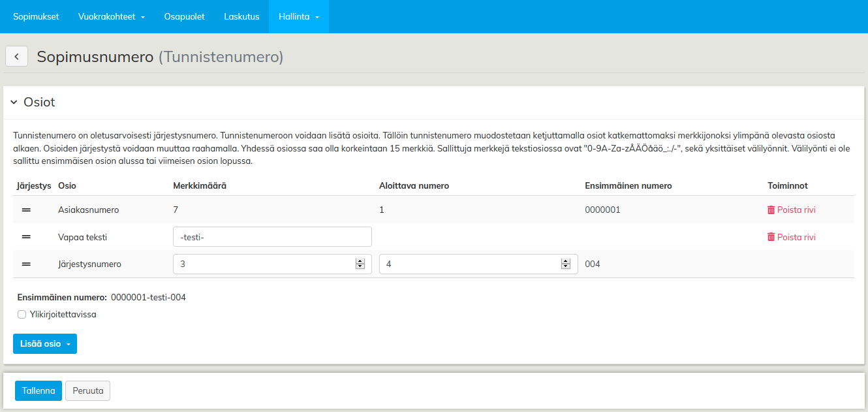
Task: Click the Peruuta button
Action: (88, 390)
